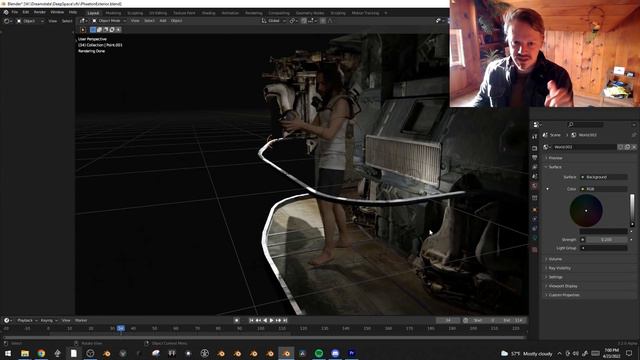Switch to the UV Editing workspace tab

pos(158,13)
